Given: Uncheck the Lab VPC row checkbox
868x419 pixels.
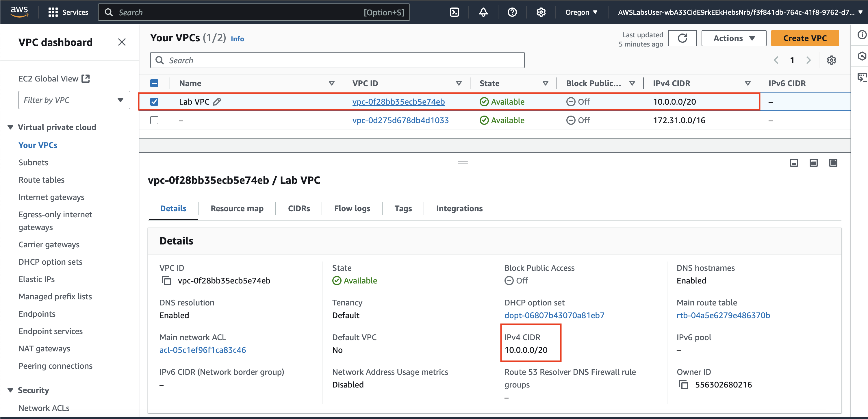Looking at the screenshot, I should pos(154,101).
